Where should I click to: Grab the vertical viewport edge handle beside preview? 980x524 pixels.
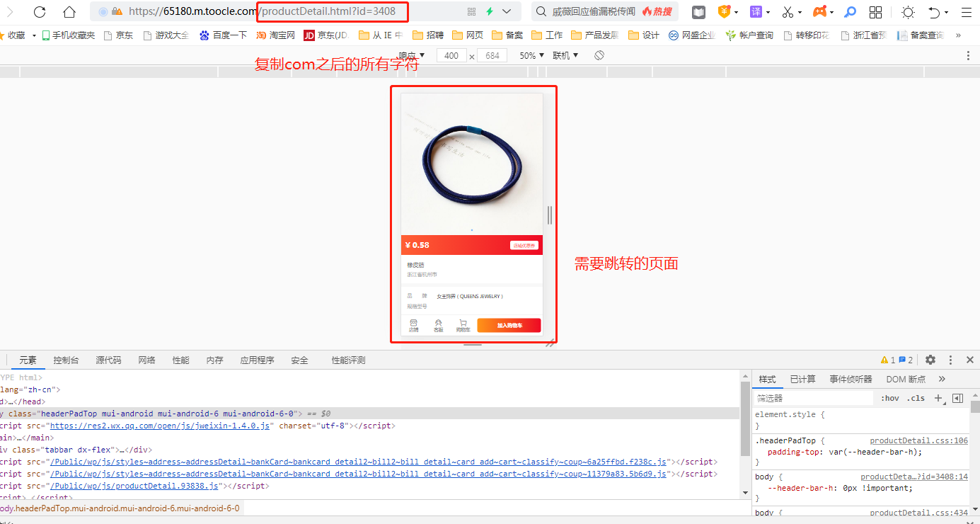click(x=550, y=215)
